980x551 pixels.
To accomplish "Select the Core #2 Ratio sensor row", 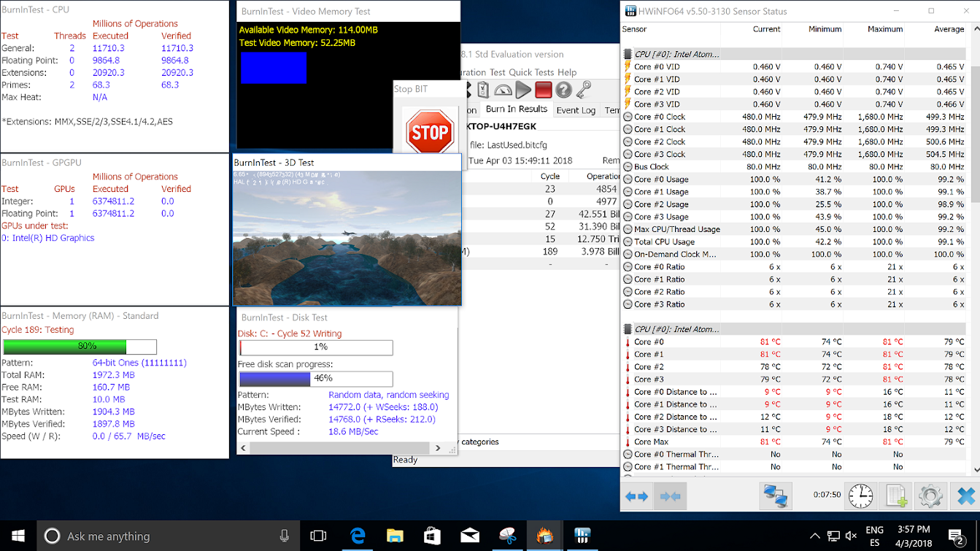I will click(x=795, y=292).
